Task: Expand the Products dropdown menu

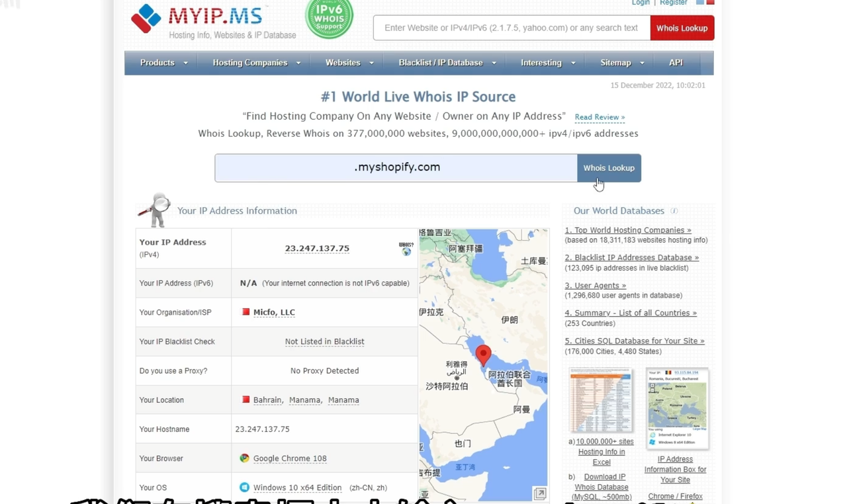Action: click(x=163, y=63)
